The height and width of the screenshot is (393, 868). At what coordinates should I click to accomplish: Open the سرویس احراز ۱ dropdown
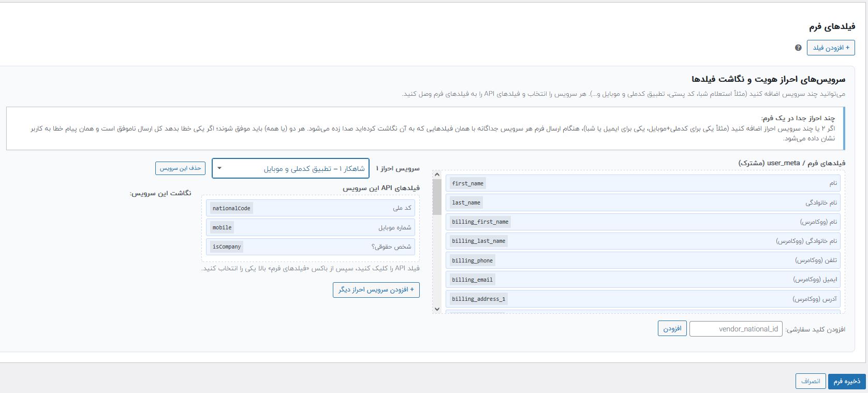[x=290, y=168]
